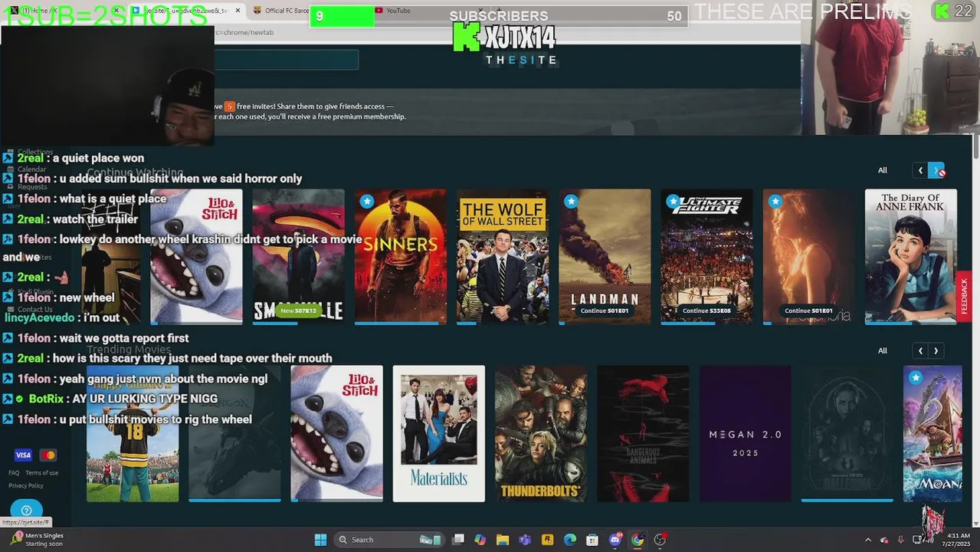Screen dimensions: 980x552
Task: Click Continue S33E05 on Ultimate Fighter
Action: [x=706, y=310]
